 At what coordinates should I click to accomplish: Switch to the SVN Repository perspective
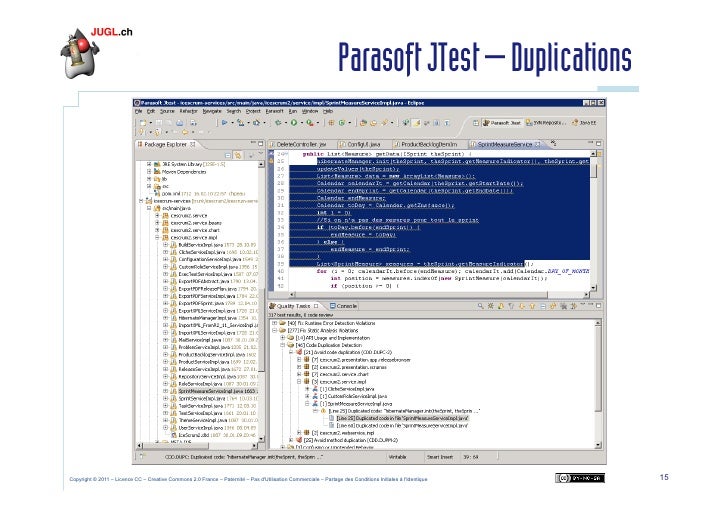[x=546, y=123]
